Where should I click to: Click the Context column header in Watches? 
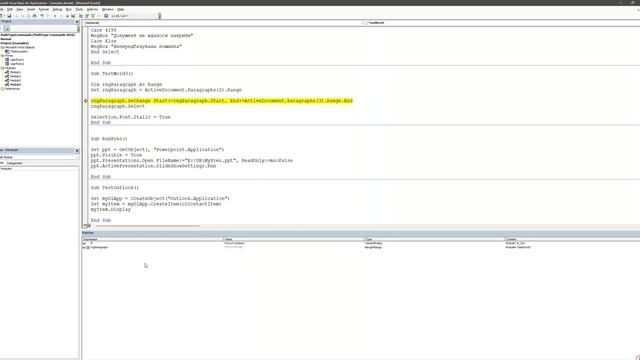[x=572, y=240]
